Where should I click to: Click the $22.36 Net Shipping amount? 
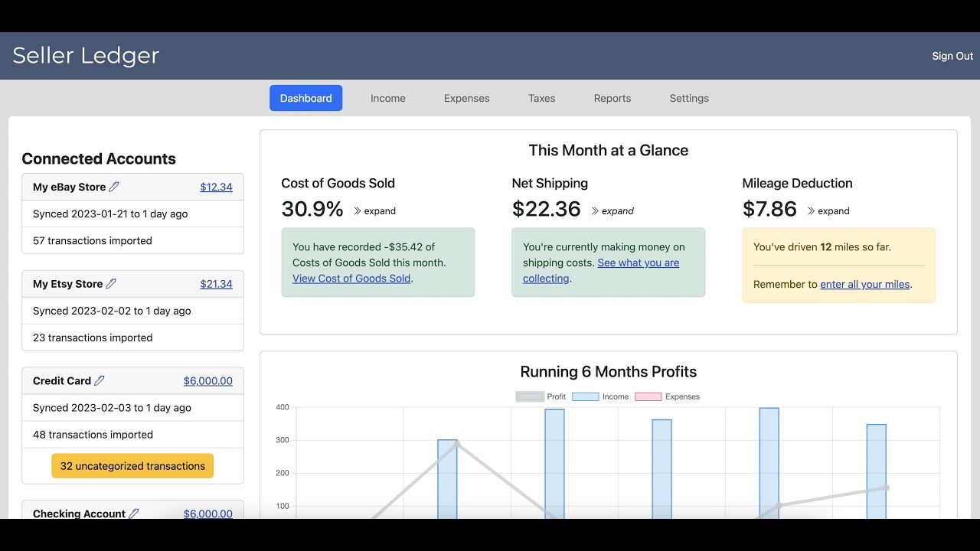point(546,209)
